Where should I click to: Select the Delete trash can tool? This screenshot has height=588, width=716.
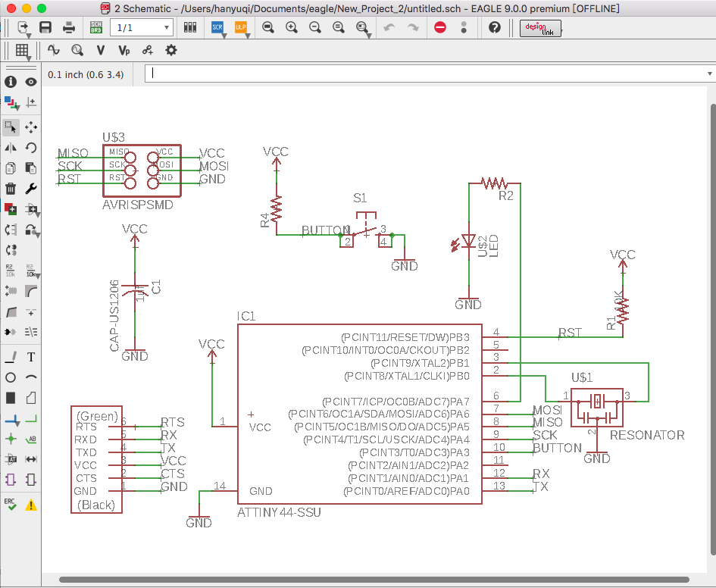pyautogui.click(x=11, y=189)
